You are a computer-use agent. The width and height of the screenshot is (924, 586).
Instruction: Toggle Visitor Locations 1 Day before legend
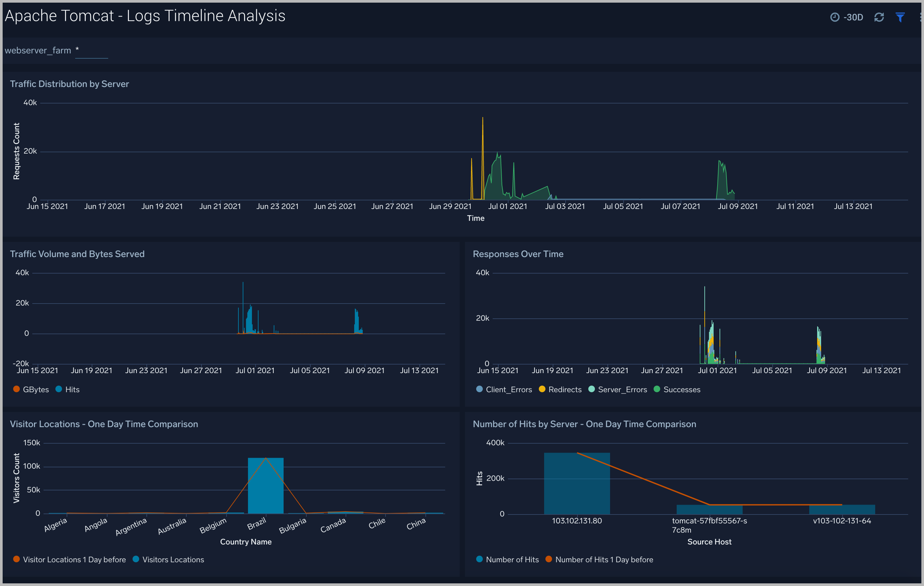74,559
